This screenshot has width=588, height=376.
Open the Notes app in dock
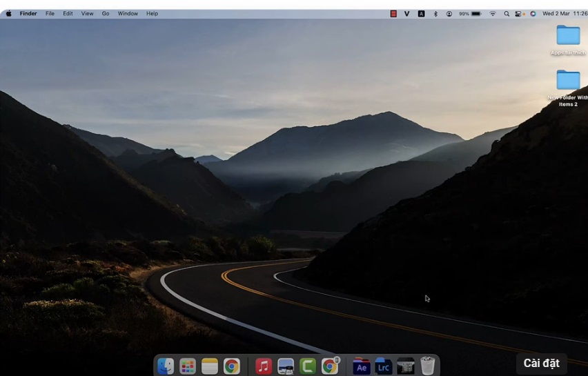click(210, 366)
